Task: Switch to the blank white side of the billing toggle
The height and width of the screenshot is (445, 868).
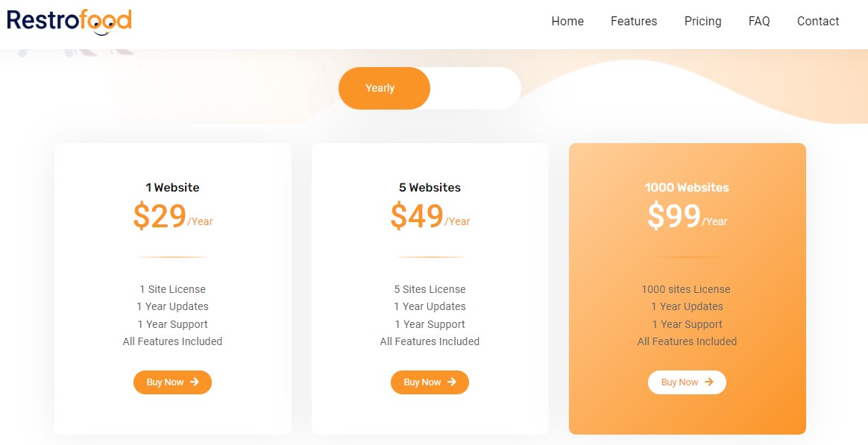Action: (475, 88)
